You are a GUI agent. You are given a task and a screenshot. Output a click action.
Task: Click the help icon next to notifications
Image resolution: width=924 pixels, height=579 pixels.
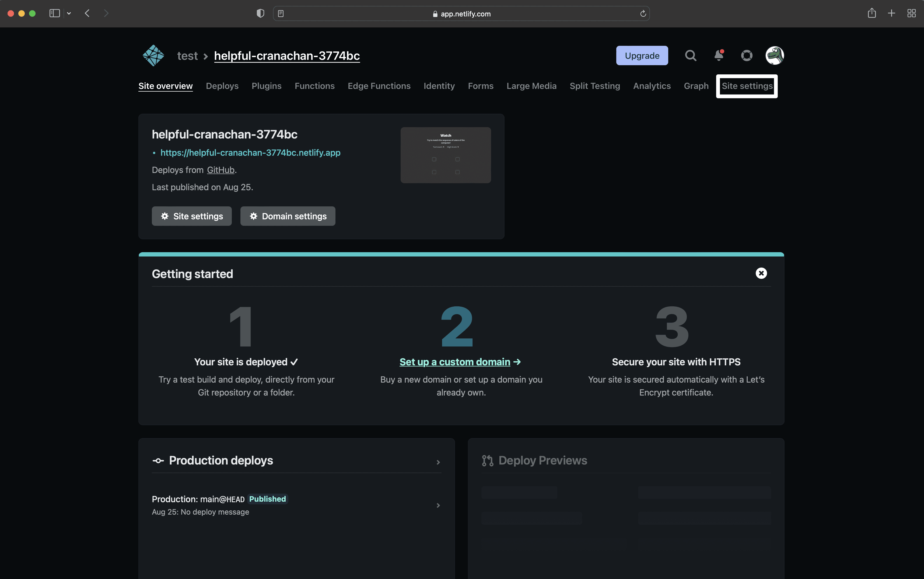coord(747,56)
